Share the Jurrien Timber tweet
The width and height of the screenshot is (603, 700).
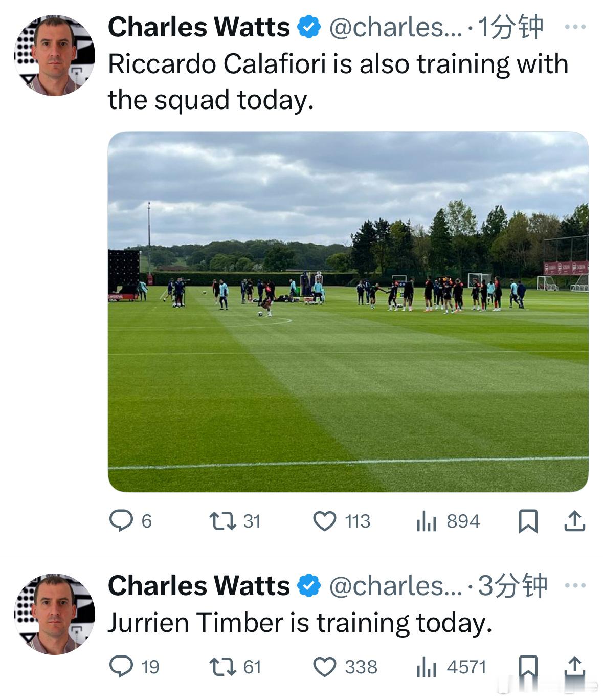click(574, 667)
